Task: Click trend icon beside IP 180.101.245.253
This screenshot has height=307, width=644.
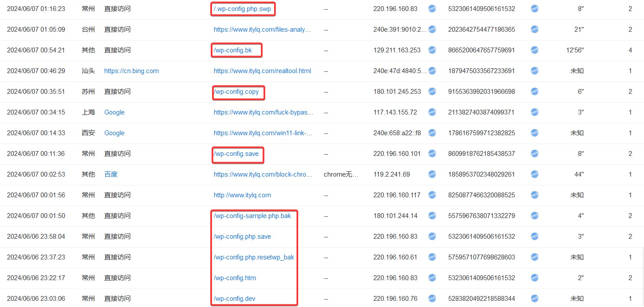Action: (432, 91)
